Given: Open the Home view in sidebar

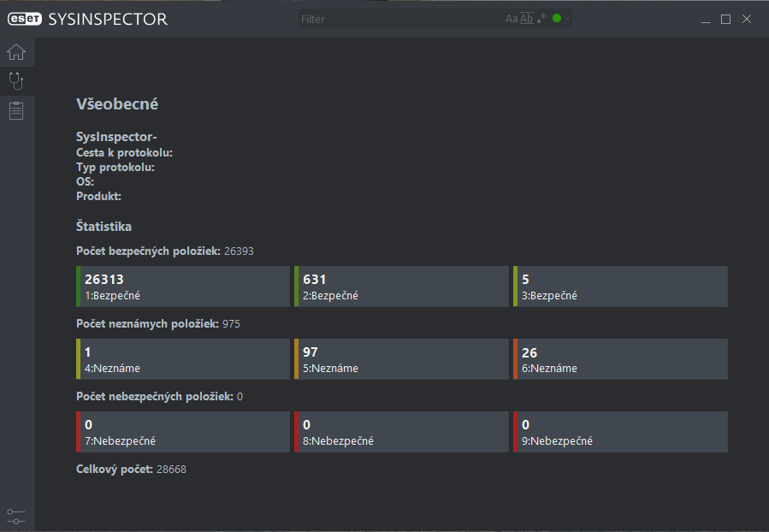Looking at the screenshot, I should click(x=16, y=52).
